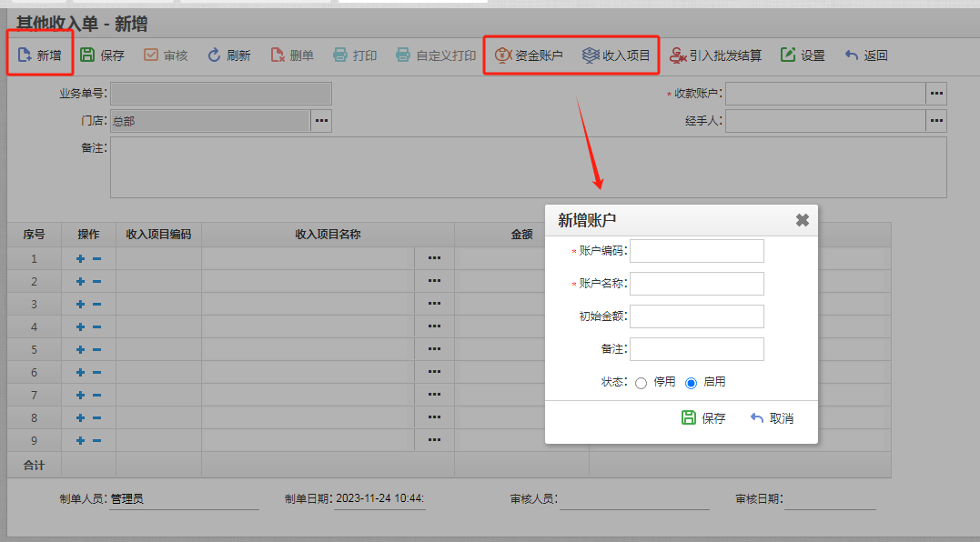Click the 收入项目名称 column header
Screen dimensions: 980x542
pyautogui.click(x=328, y=234)
